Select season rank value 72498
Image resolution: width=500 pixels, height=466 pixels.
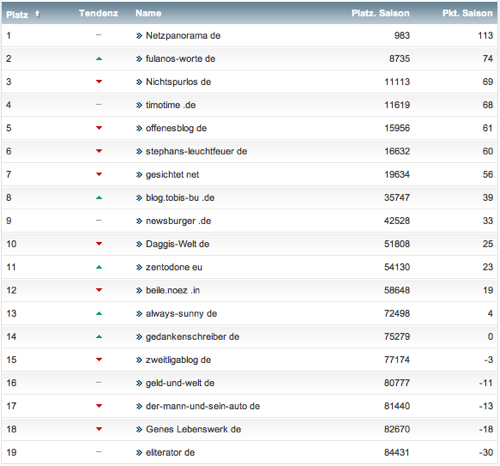pos(397,313)
